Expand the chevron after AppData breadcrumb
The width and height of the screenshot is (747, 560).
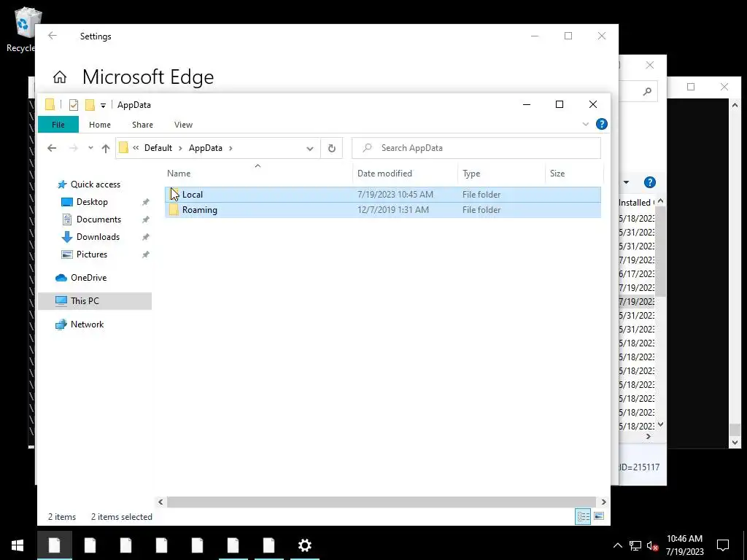point(231,148)
